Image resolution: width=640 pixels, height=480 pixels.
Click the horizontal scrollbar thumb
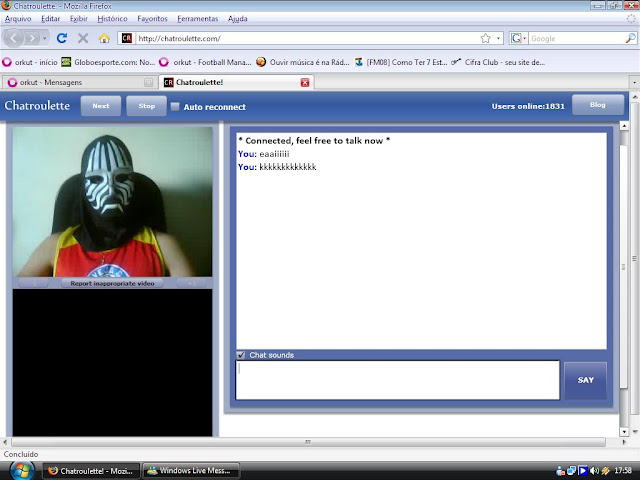[x=308, y=442]
